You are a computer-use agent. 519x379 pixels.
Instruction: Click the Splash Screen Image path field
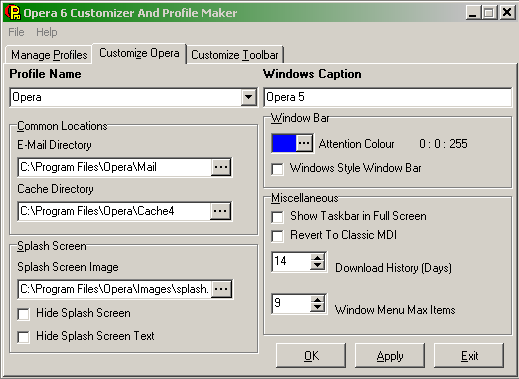[115, 289]
